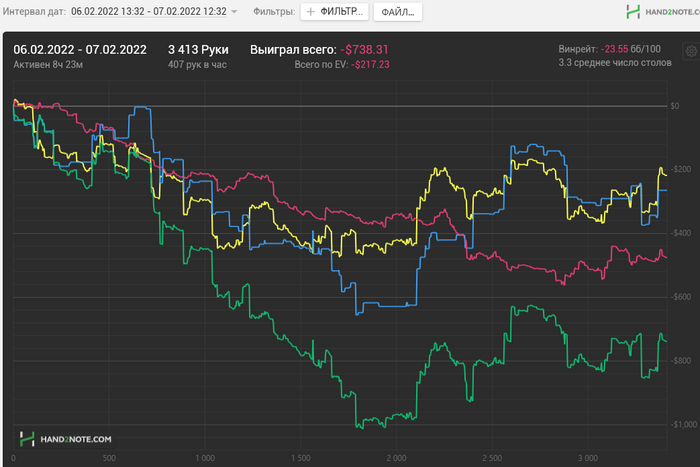Expand the date interval dropdown arrow
The width and height of the screenshot is (700, 467).
pos(234,13)
